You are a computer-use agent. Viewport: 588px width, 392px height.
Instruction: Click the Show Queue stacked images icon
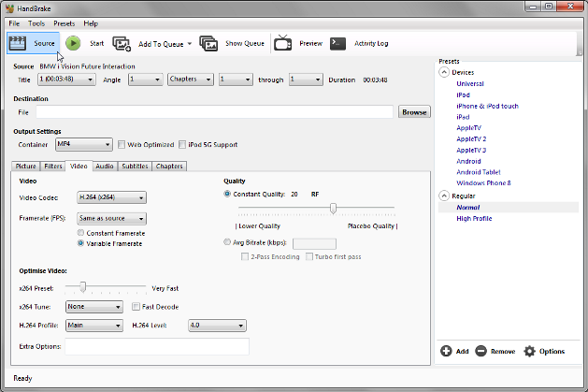click(208, 44)
